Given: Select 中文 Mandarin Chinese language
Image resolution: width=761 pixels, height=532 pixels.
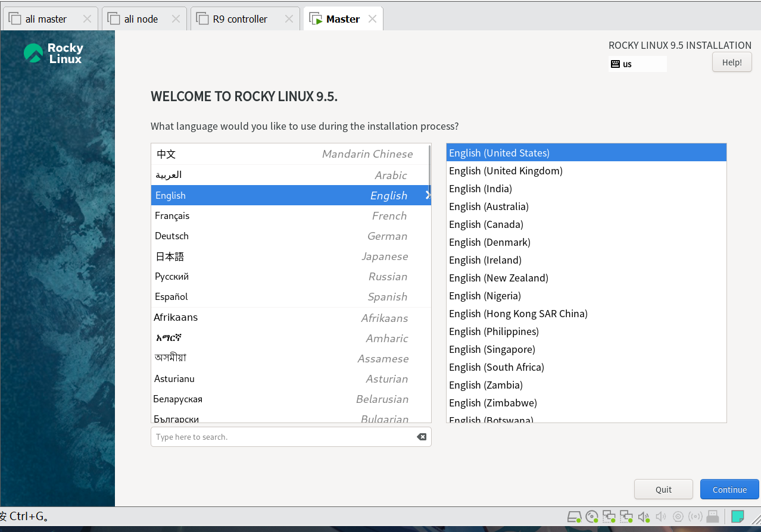Looking at the screenshot, I should point(291,154).
